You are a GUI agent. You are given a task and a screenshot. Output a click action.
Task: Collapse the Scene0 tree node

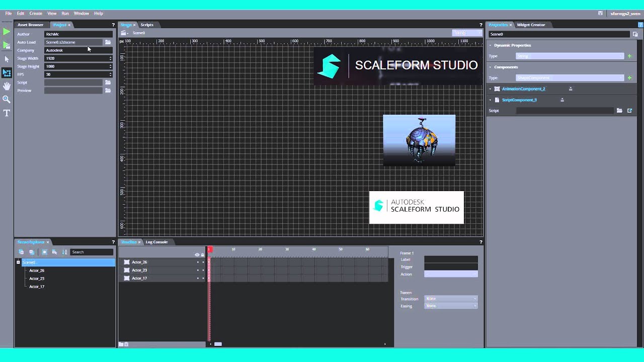pos(18,262)
